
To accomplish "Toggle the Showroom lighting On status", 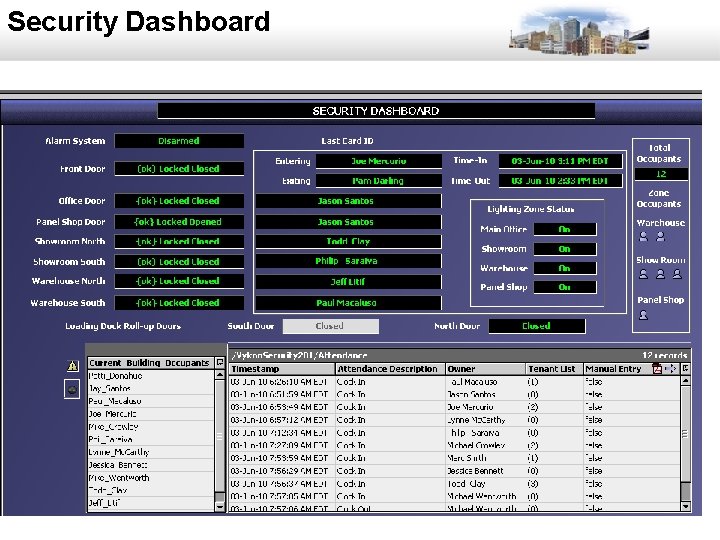I will click(565, 249).
